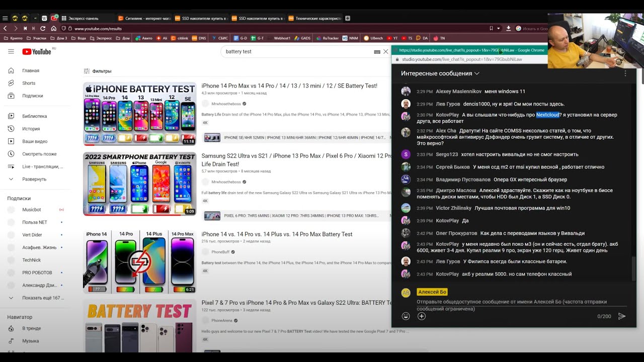Open the Pixel 7 & 7 Pro video title
Image resolution: width=644 pixels, height=362 pixels.
click(296, 303)
